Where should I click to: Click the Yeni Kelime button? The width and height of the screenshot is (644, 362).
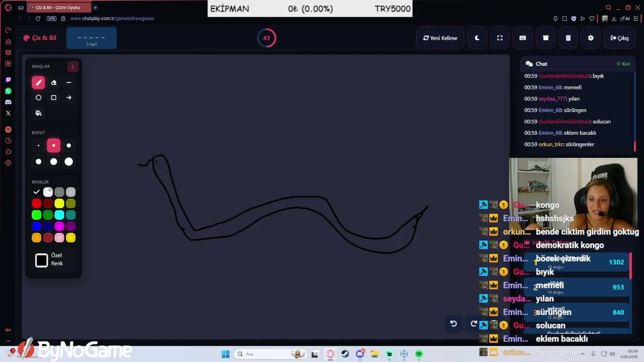(440, 38)
